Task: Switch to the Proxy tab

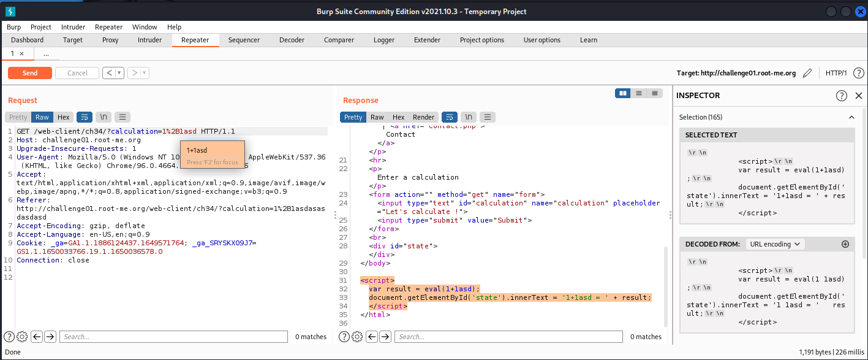Action: [110, 40]
